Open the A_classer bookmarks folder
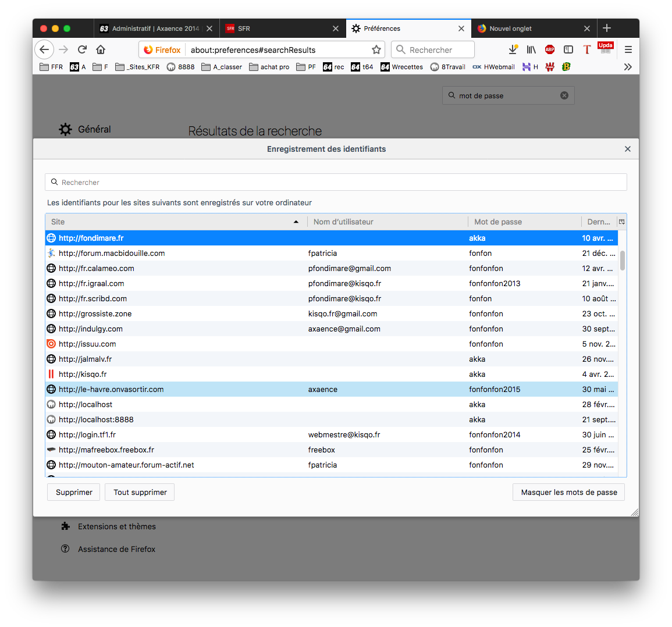 pyautogui.click(x=222, y=67)
